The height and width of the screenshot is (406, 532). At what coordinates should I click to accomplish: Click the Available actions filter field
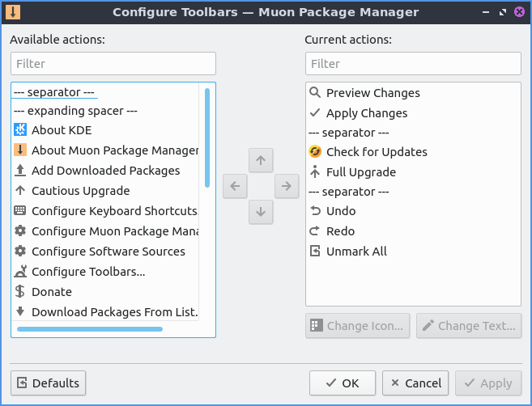[x=113, y=64]
